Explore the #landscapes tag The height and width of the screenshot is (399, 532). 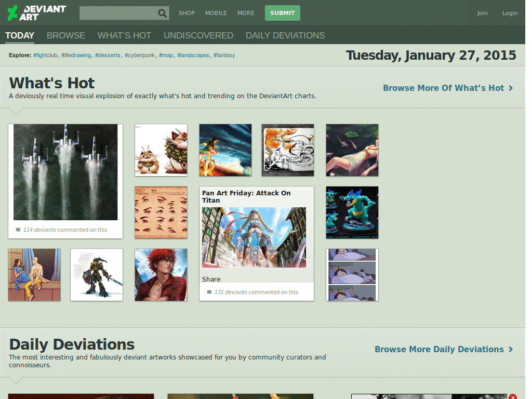tap(193, 55)
